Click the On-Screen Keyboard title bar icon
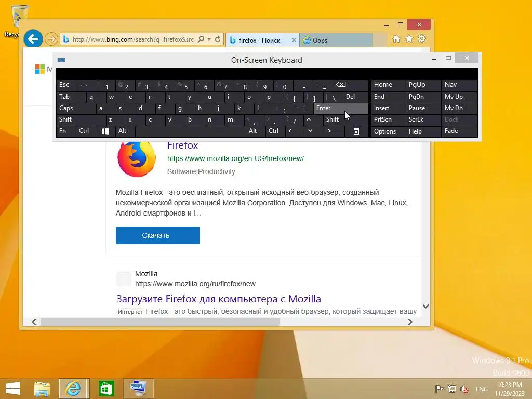532x399 pixels. (61, 60)
